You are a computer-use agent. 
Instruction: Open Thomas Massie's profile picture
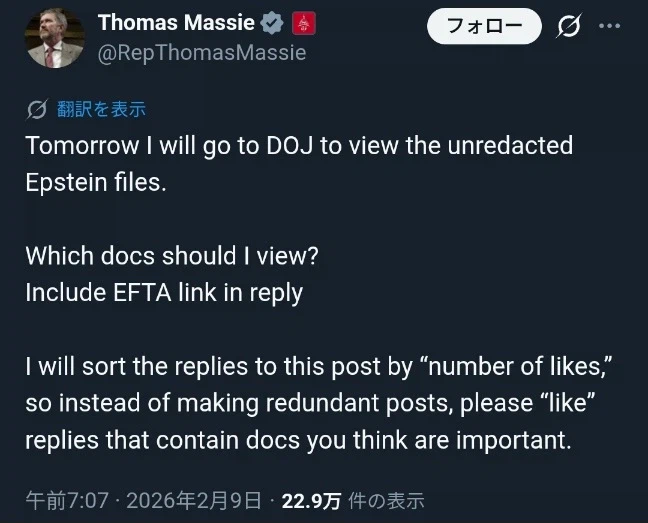(x=47, y=38)
